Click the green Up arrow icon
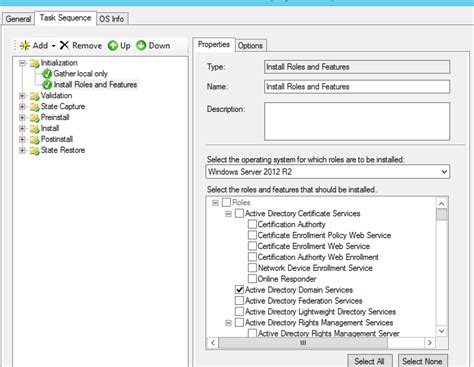 (113, 45)
